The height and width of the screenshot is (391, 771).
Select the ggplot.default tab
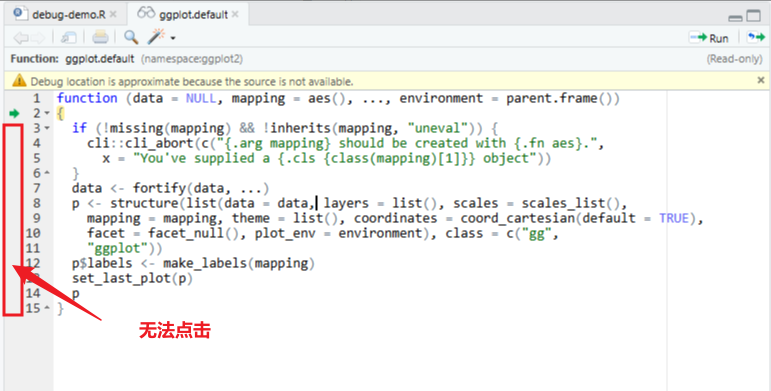pos(193,14)
